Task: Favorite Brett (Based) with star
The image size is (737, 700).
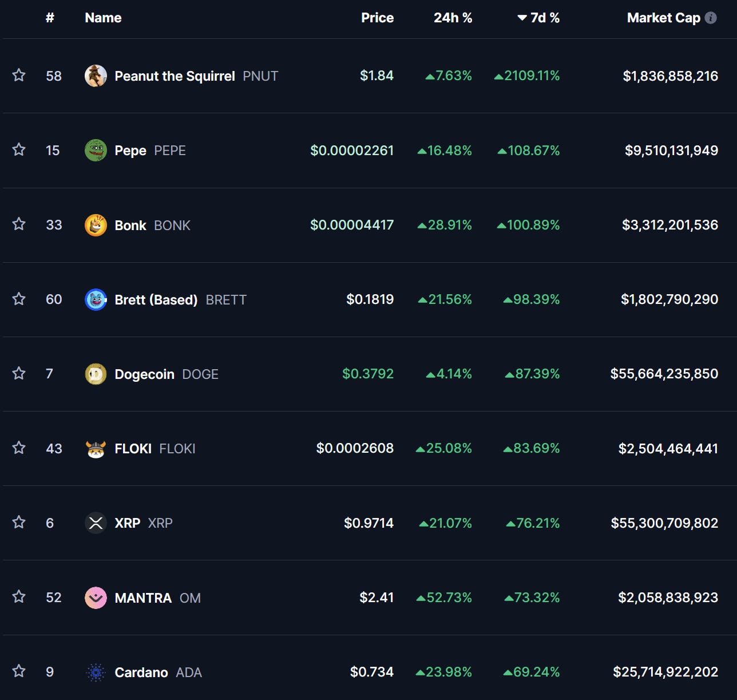Action: 19,299
